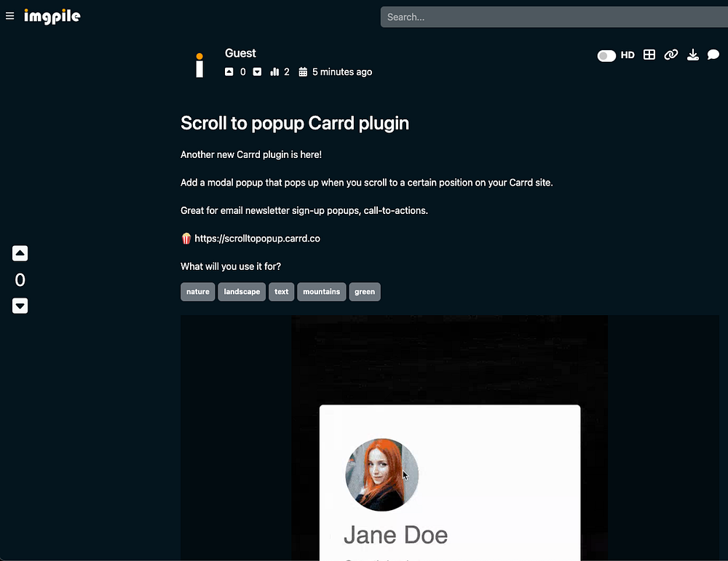Image resolution: width=728 pixels, height=561 pixels.
Task: Click the scrolltopopup.carrd.co URL
Action: pos(257,239)
